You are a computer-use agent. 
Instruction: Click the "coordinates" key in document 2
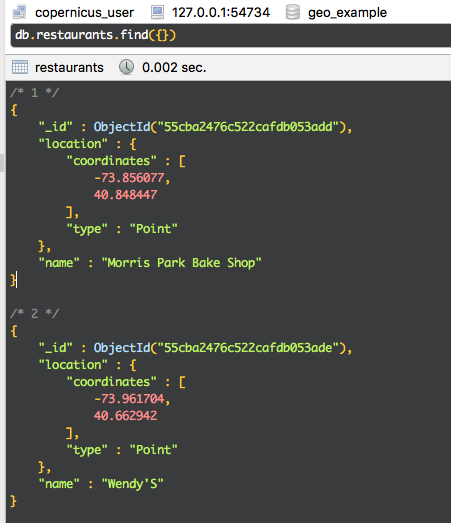pos(111,382)
